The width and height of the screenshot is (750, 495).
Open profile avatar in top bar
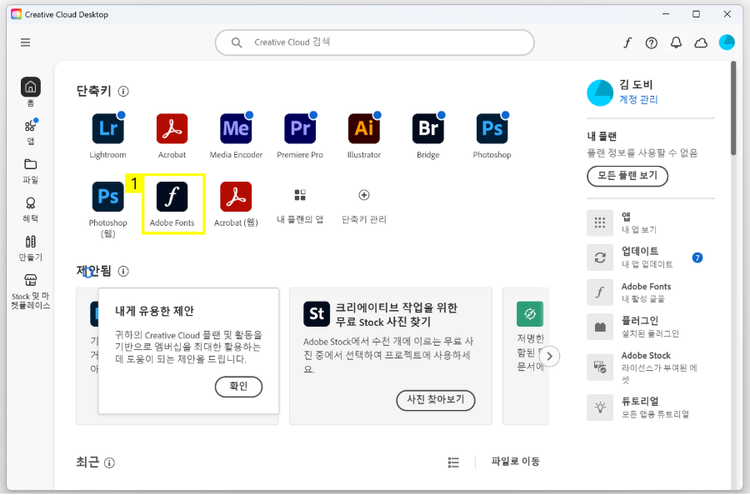(x=727, y=43)
